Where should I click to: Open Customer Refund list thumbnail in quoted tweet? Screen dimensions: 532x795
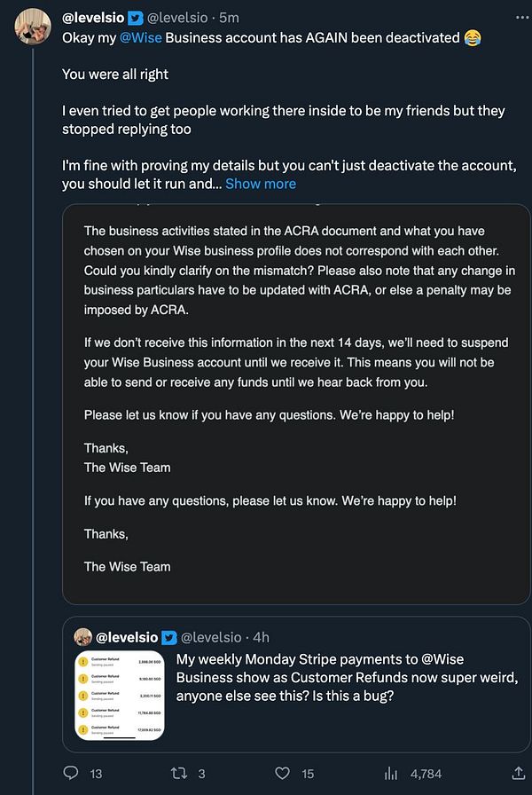click(120, 696)
